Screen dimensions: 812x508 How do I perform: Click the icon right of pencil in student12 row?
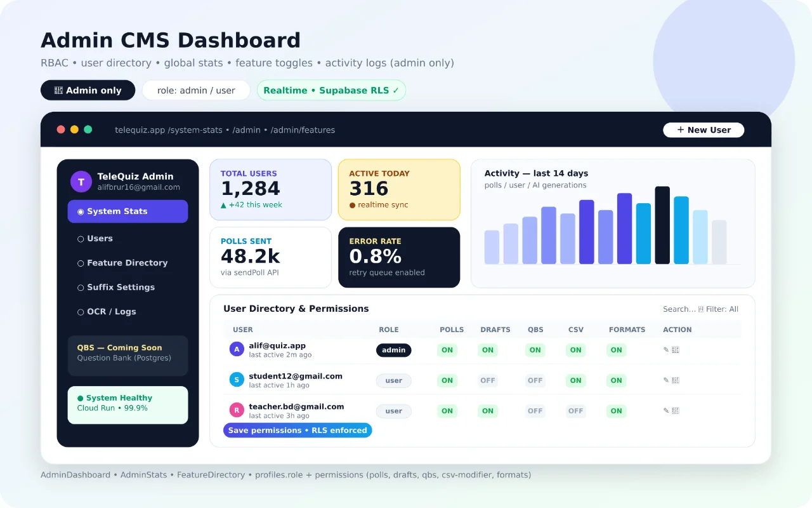pos(676,380)
